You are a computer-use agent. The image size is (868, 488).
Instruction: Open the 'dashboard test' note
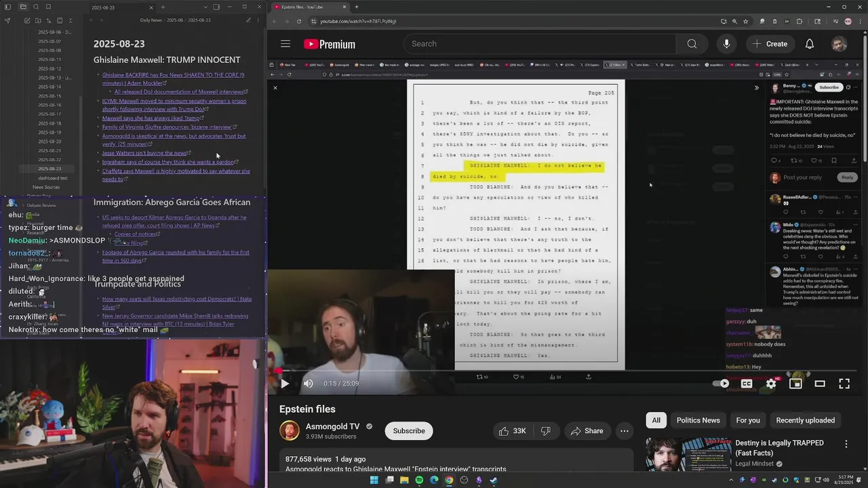53,178
